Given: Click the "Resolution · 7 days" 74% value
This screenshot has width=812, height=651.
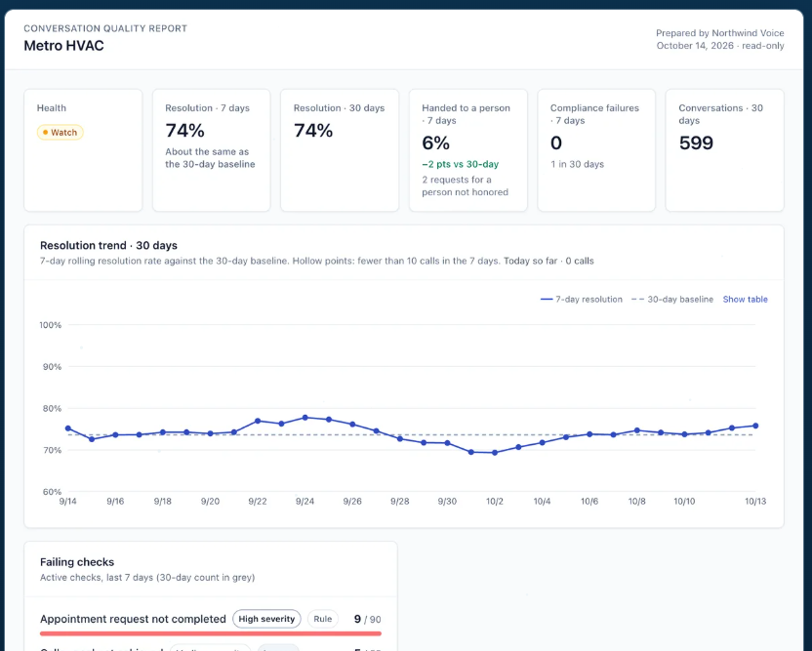Looking at the screenshot, I should (184, 131).
